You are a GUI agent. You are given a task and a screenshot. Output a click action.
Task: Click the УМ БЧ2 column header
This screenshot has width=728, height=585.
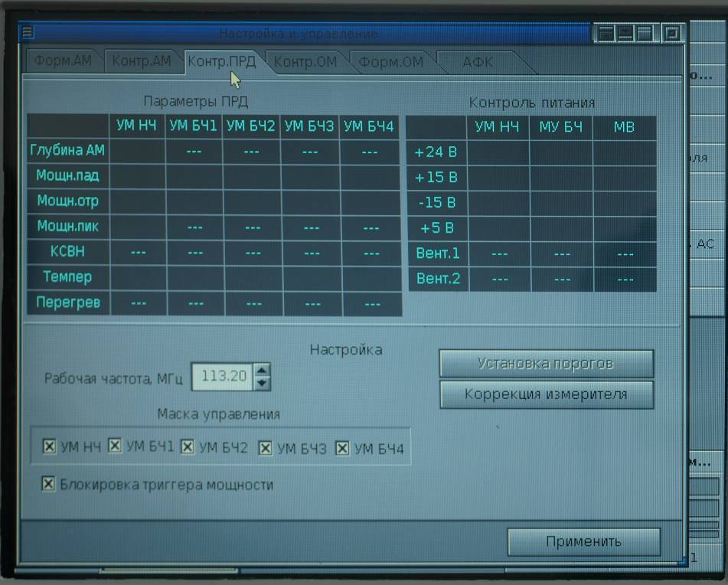pyautogui.click(x=251, y=126)
